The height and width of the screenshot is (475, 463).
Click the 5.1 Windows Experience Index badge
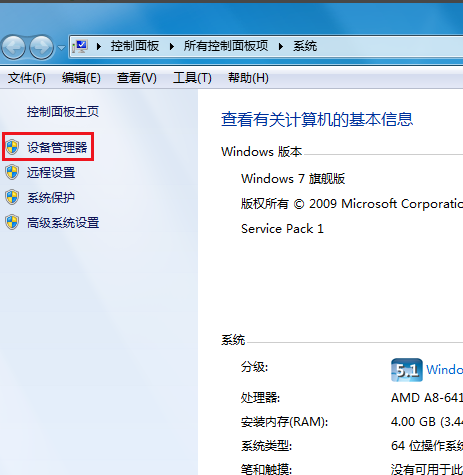(x=407, y=370)
